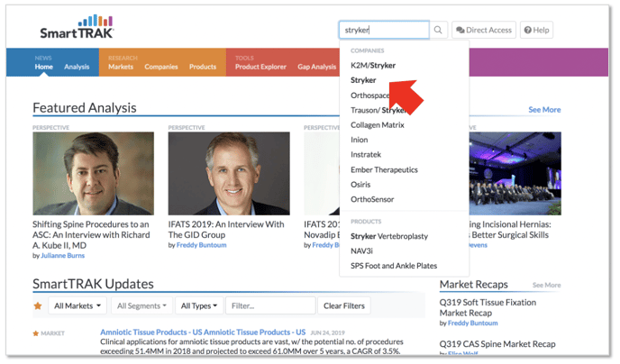
Task: Select the Stryker company suggestion
Action: coord(363,80)
